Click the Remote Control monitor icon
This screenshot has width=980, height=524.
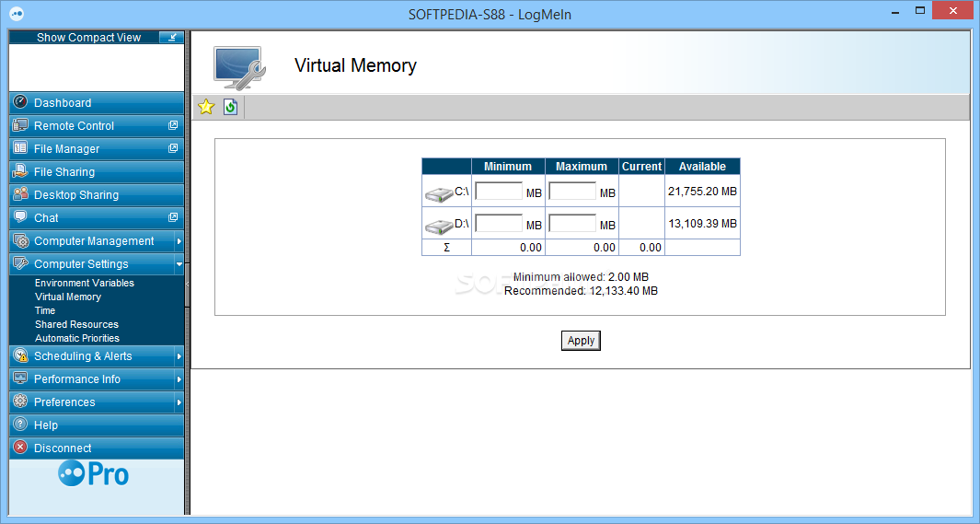(x=20, y=124)
